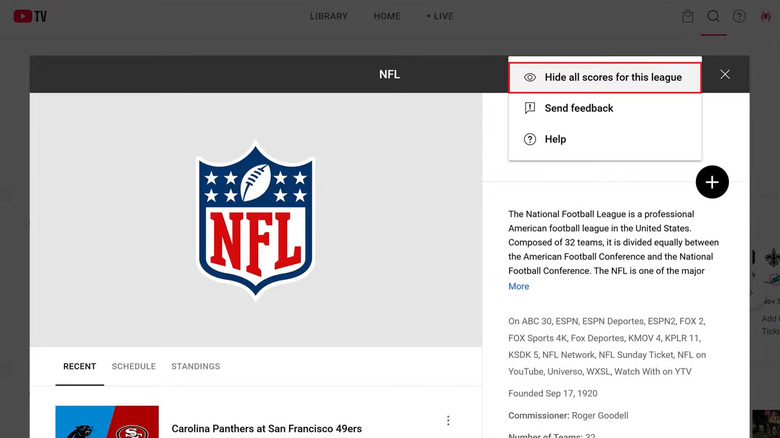Click the large NFL shield logo
Image resolution: width=780 pixels, height=438 pixels.
pos(256,220)
